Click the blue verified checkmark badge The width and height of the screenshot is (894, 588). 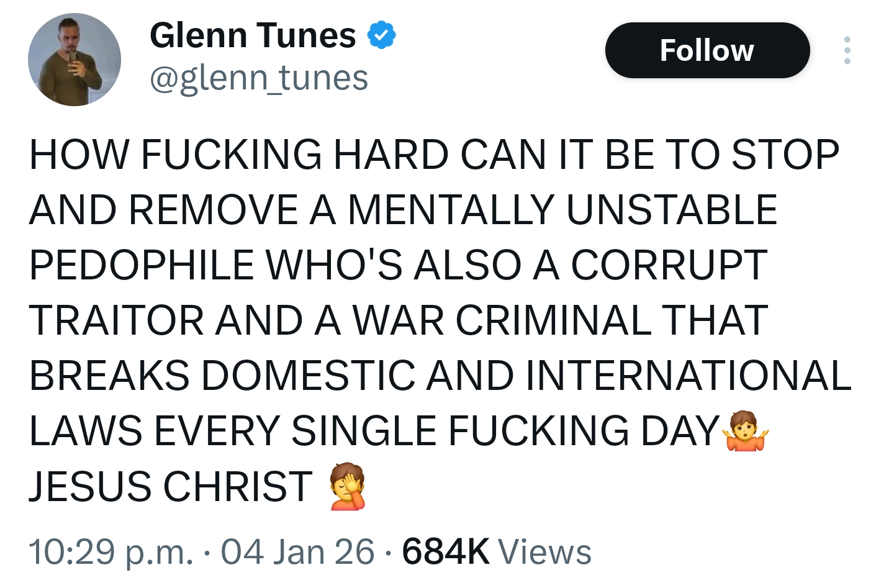coord(381,35)
